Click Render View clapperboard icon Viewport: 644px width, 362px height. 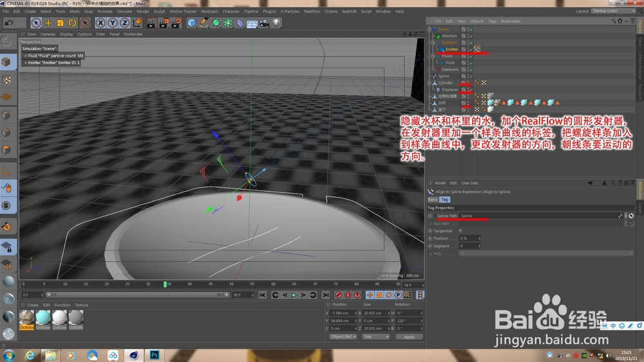pos(151,23)
